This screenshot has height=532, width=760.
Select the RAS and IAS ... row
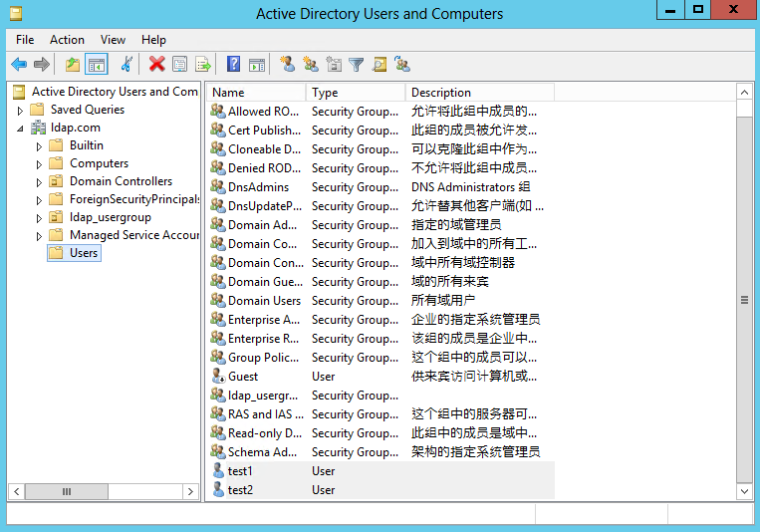click(x=380, y=413)
